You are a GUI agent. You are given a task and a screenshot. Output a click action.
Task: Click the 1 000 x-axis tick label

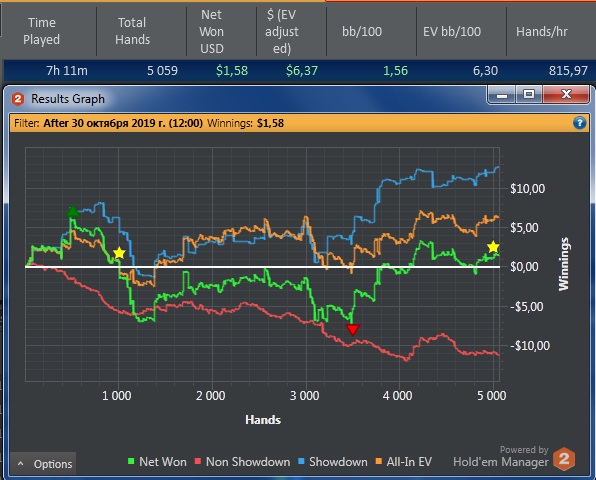click(117, 396)
